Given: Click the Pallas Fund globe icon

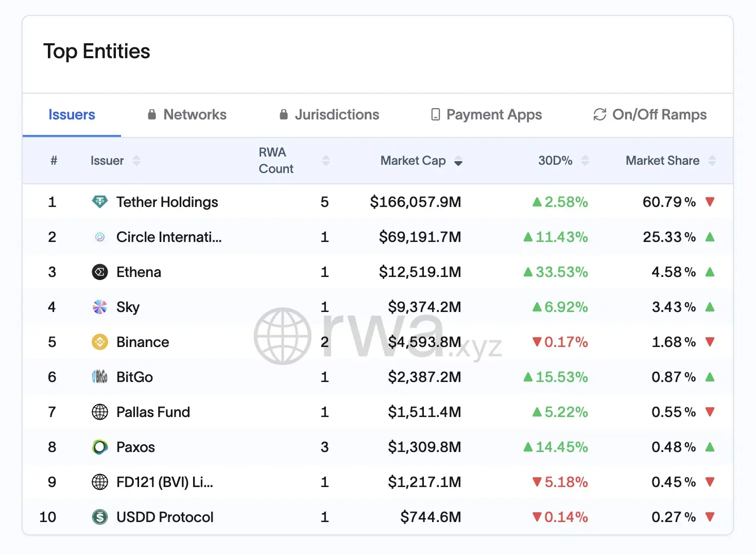Looking at the screenshot, I should click(x=100, y=412).
